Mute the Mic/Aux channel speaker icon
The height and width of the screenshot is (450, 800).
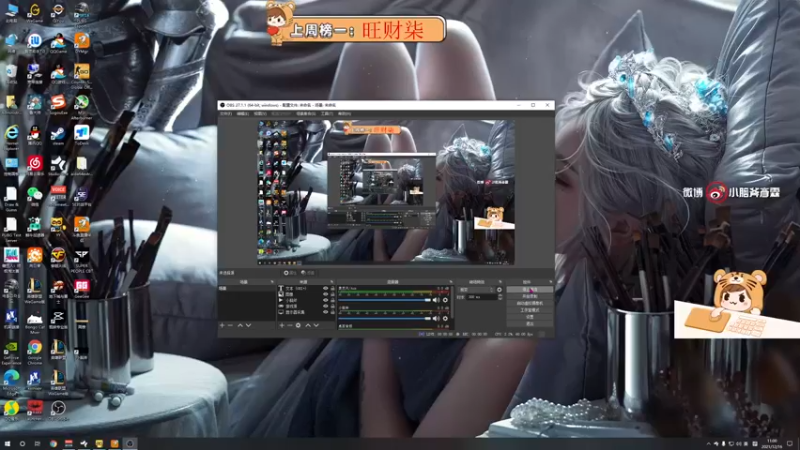(436, 300)
